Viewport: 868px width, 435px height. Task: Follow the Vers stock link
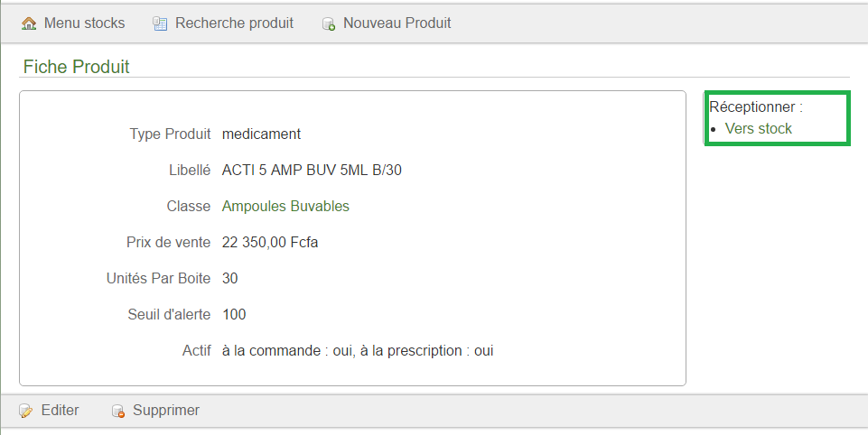click(x=759, y=128)
